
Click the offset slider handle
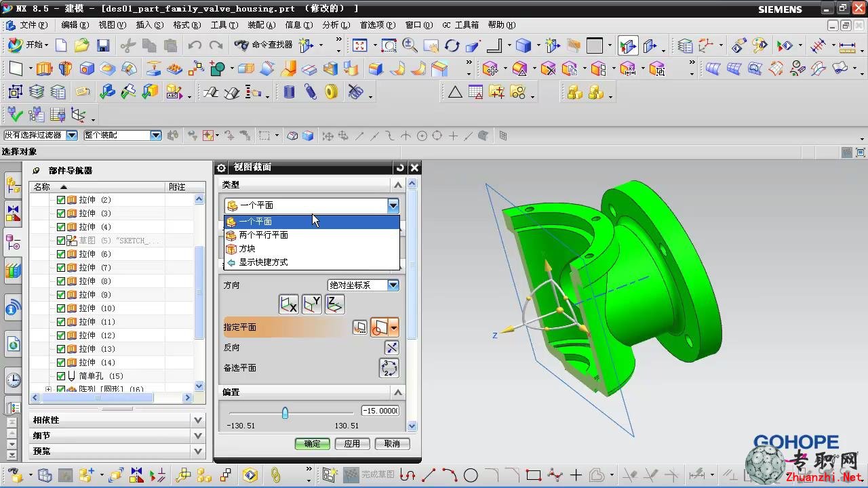[285, 412]
